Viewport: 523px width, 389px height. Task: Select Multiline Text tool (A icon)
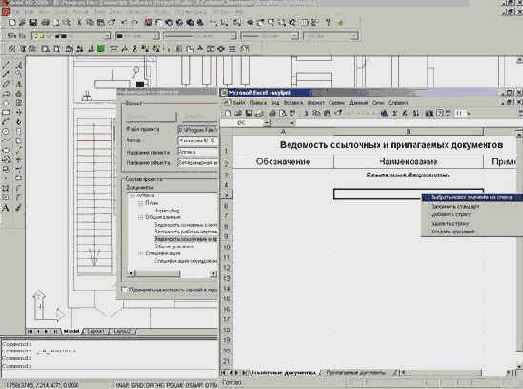[x=6, y=209]
